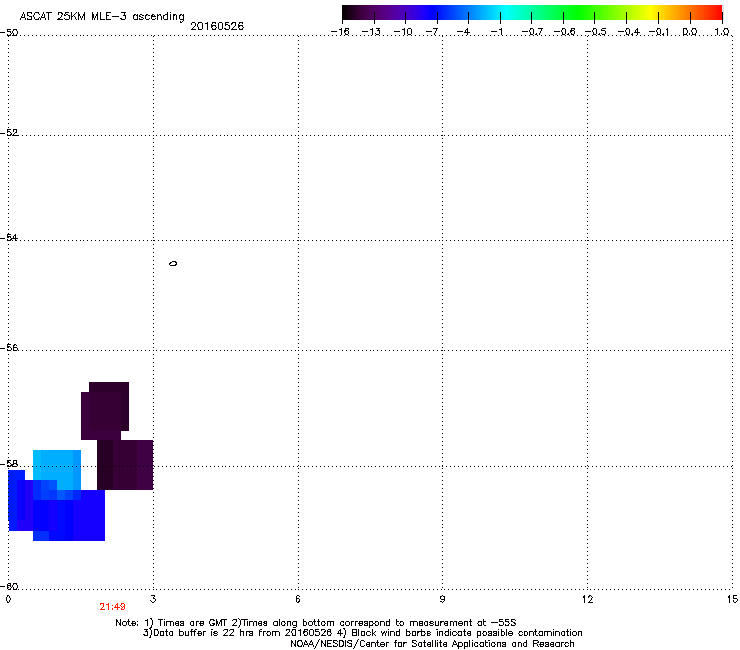Click the latitude axis label -58
740x650 pixels.
point(9,464)
